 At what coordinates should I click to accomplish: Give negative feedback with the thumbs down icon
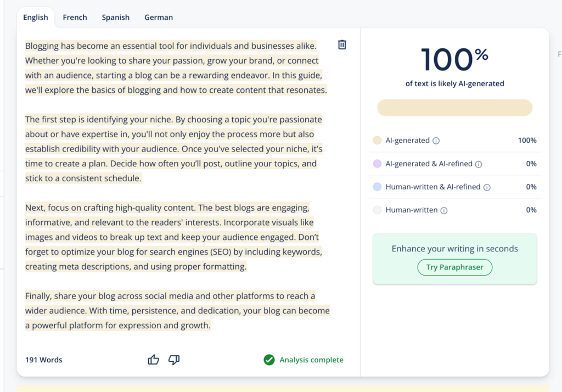[174, 360]
